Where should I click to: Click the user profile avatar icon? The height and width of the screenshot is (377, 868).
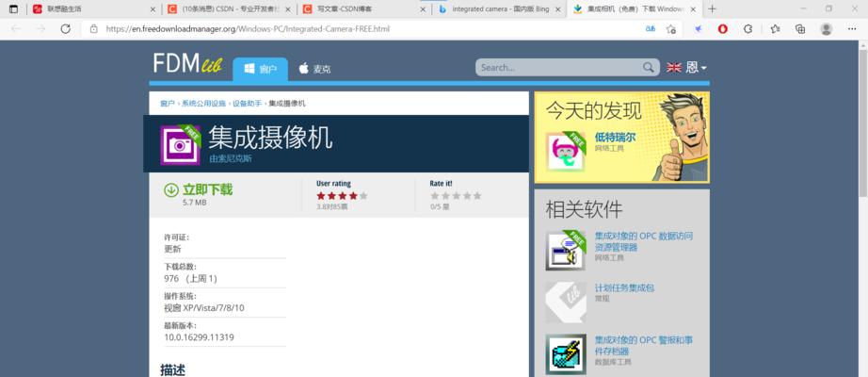coord(826,29)
